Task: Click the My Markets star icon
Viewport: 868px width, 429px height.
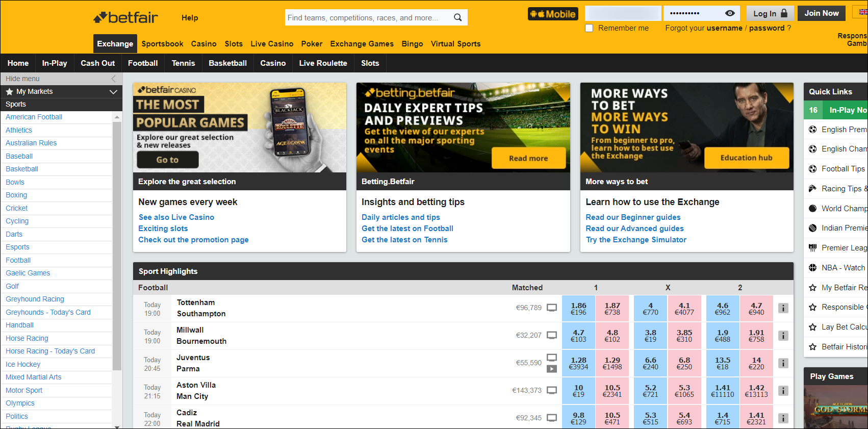Action: 9,91
